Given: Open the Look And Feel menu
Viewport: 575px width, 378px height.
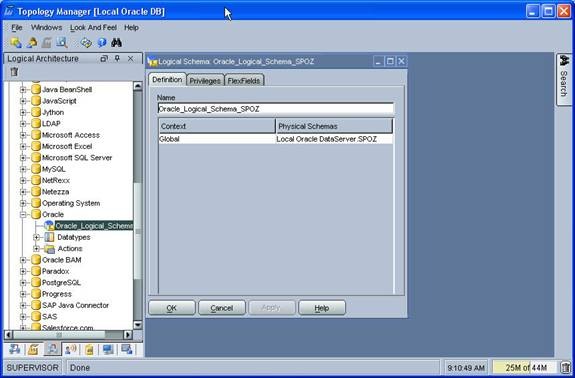Looking at the screenshot, I should tap(93, 27).
